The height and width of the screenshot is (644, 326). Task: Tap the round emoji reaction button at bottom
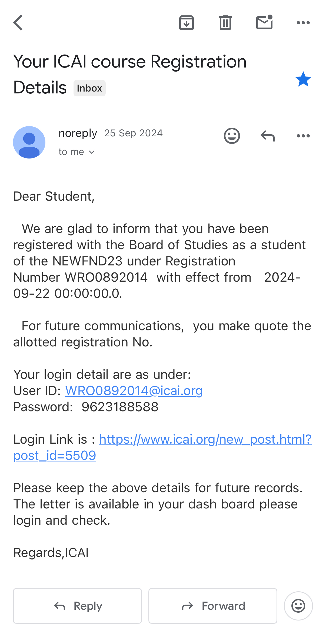(298, 606)
